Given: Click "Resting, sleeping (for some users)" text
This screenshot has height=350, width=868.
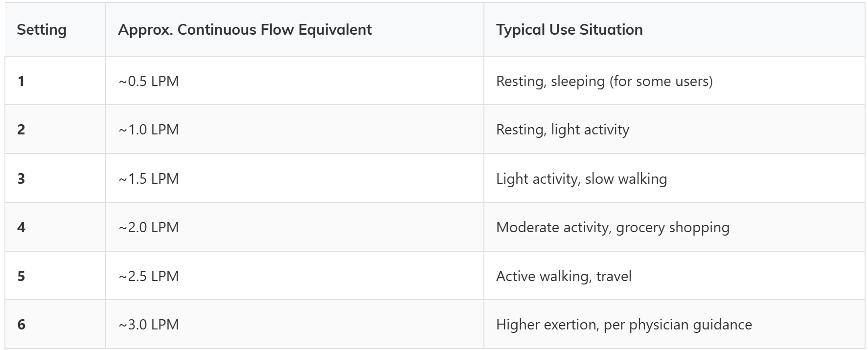Looking at the screenshot, I should coord(604,81).
